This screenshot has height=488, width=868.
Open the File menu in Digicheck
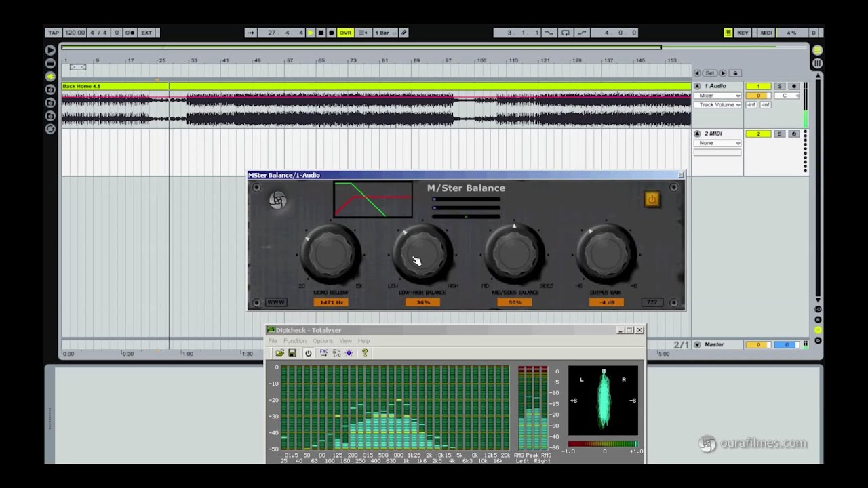tap(273, 341)
